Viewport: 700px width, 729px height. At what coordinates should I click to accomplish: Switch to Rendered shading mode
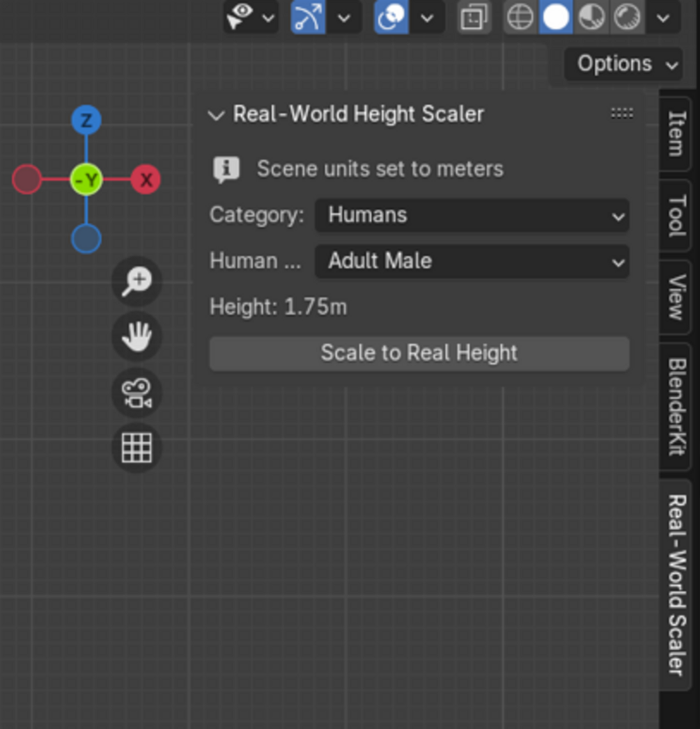[x=627, y=17]
